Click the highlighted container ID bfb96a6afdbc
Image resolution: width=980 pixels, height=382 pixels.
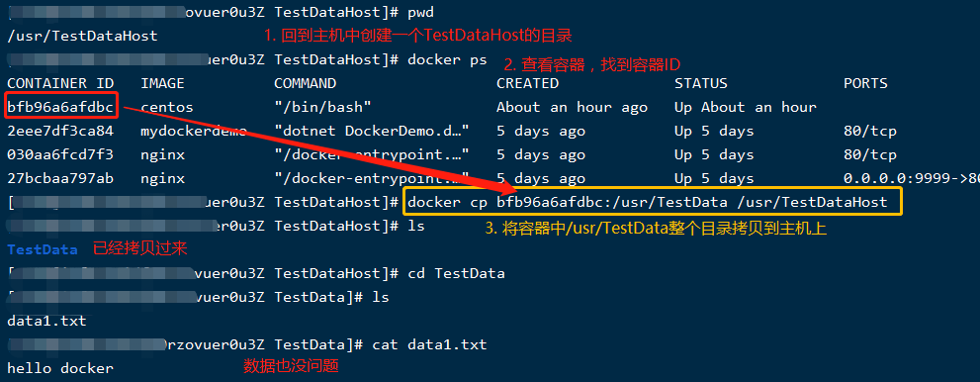click(x=60, y=108)
